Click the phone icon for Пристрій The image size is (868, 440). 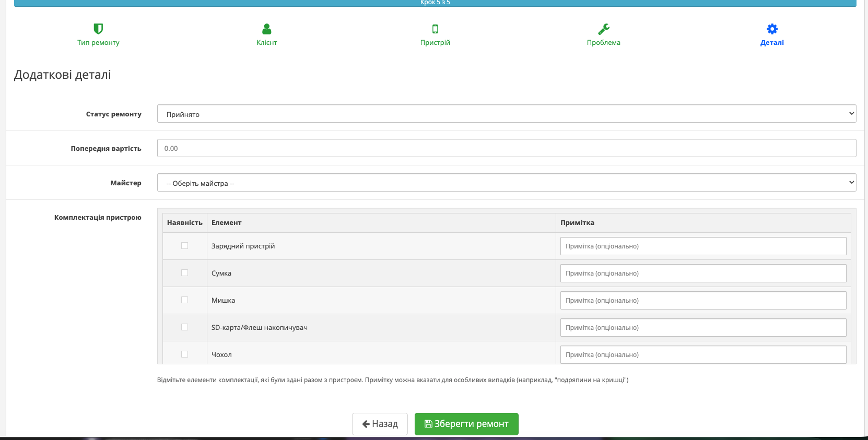[x=435, y=29]
